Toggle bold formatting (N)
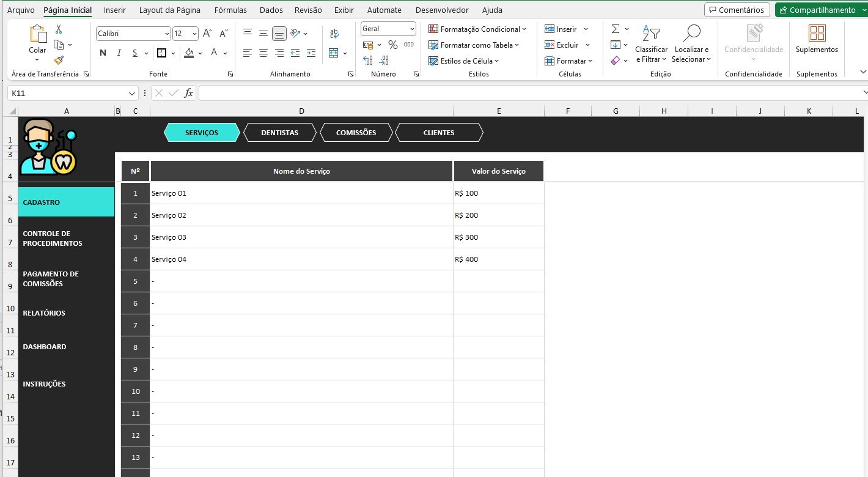 (x=103, y=53)
